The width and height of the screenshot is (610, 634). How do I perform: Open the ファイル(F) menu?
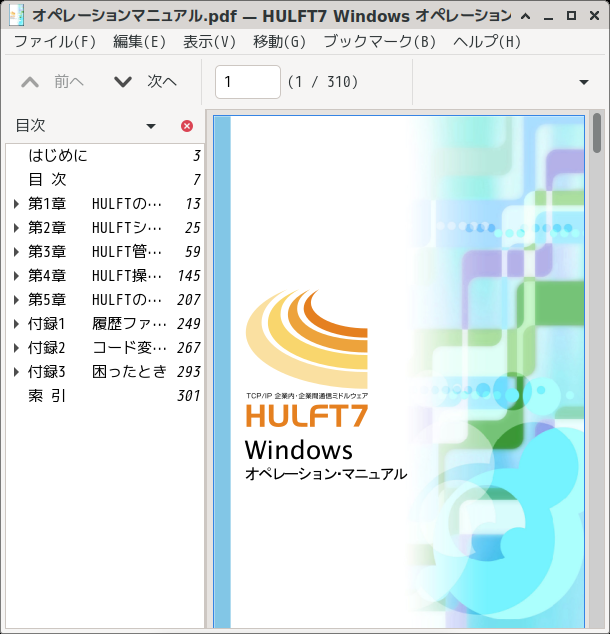coord(55,42)
